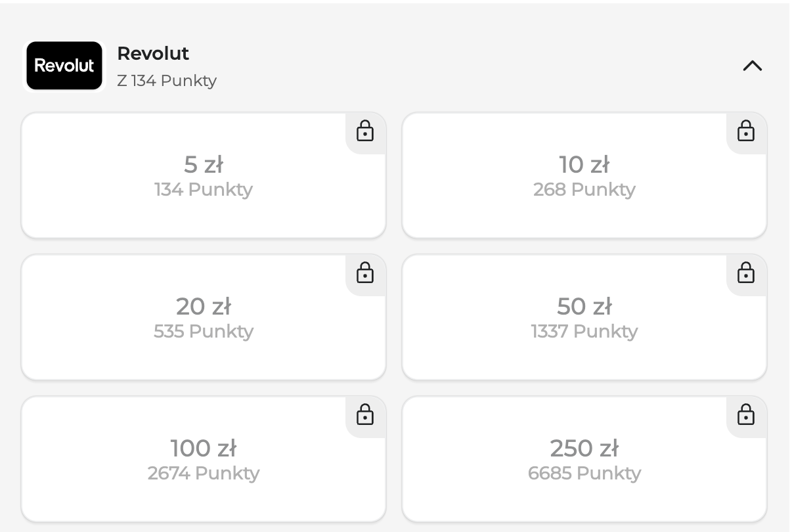Viewport: 792px width, 532px height.
Task: Click the '535 Punkty' price label
Action: tap(204, 332)
